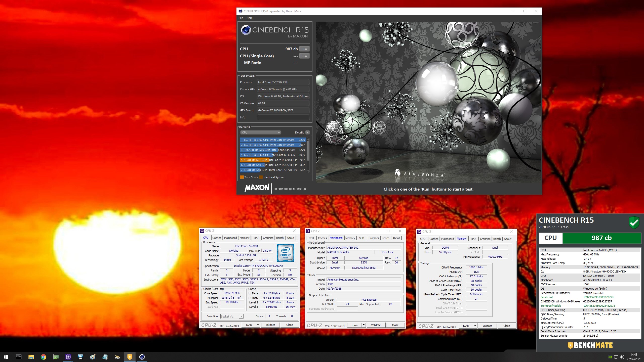Open the NVIDIA tray icon
This screenshot has height=362, width=644.
pyautogui.click(x=610, y=357)
